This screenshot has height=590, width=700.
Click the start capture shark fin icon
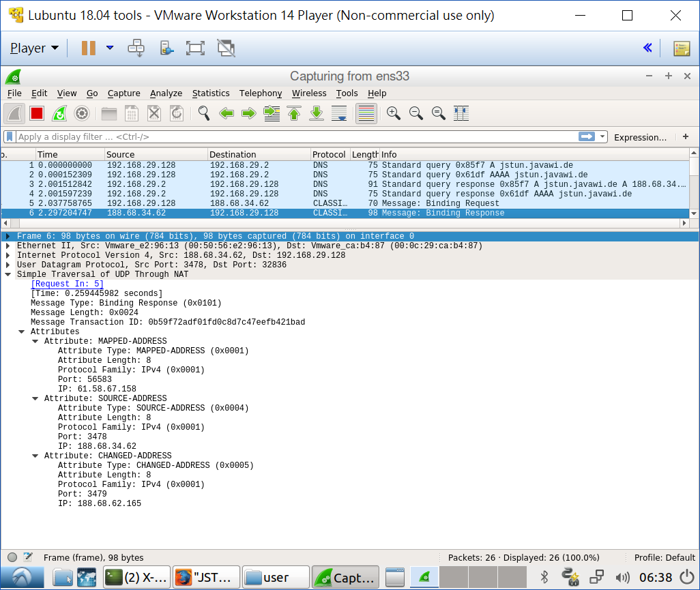[14, 113]
